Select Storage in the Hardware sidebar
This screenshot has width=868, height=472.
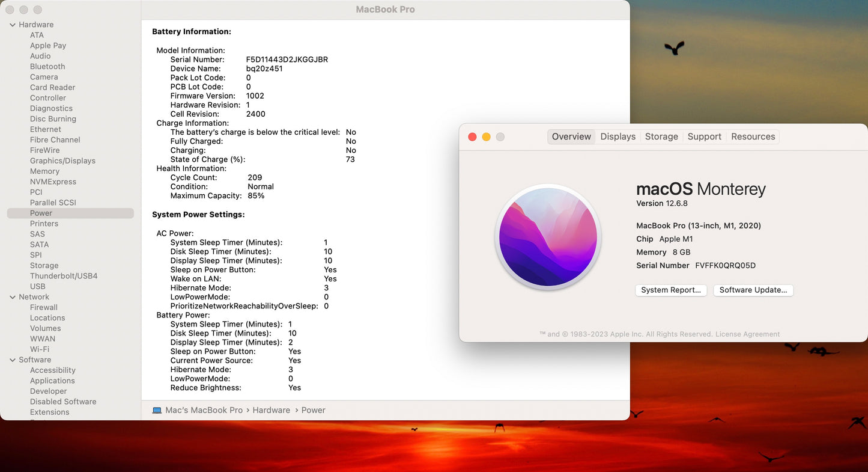[44, 266]
